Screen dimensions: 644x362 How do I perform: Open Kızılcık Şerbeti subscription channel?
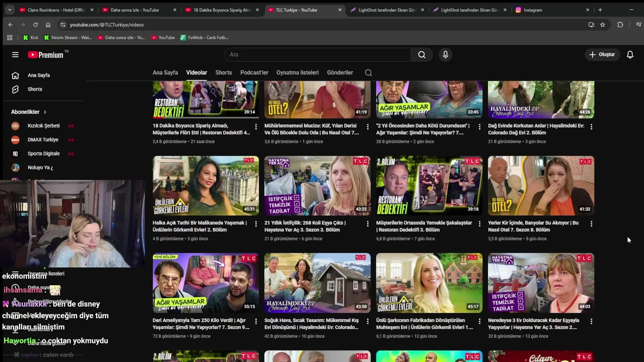tap(43, 126)
